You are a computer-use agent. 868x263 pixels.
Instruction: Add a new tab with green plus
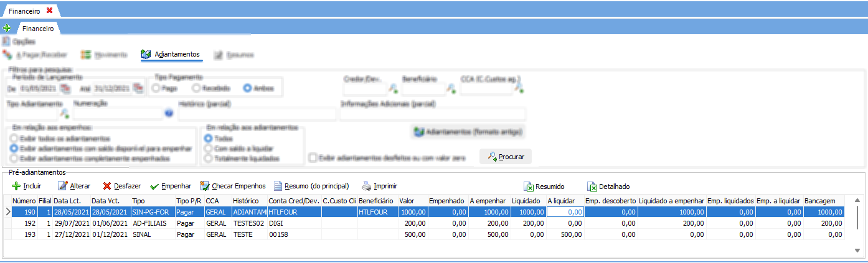pos(7,28)
